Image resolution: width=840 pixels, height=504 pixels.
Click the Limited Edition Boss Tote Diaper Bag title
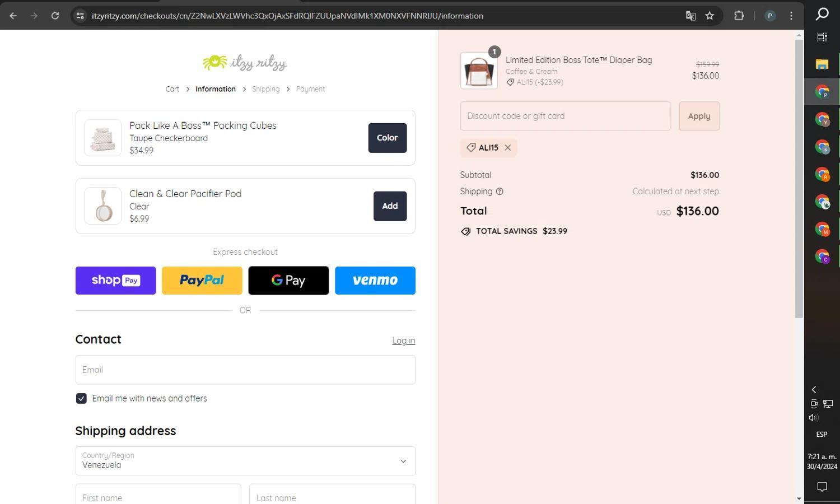[x=578, y=60]
